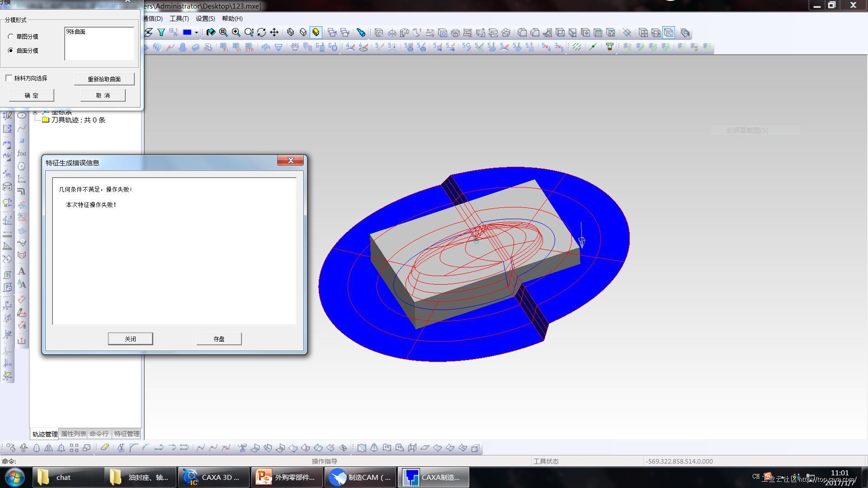This screenshot has height=488, width=868.
Task: Enable the 除料方向选择 checkbox
Action: 9,78
